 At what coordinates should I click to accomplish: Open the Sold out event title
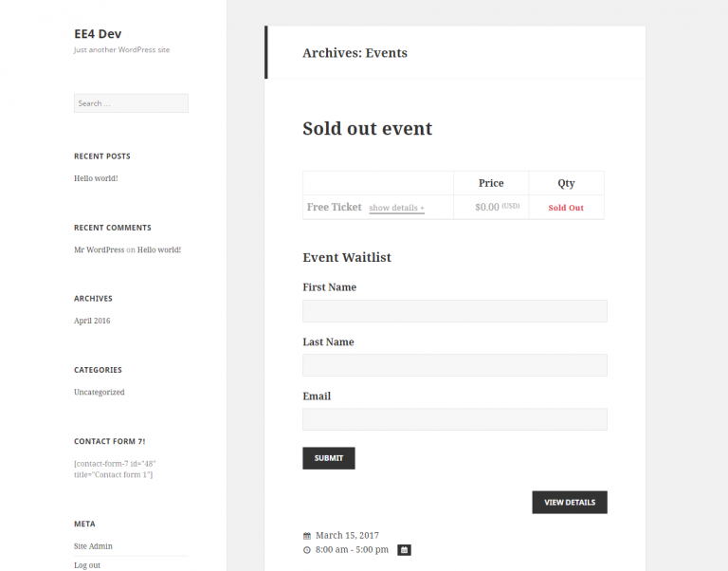pos(367,129)
